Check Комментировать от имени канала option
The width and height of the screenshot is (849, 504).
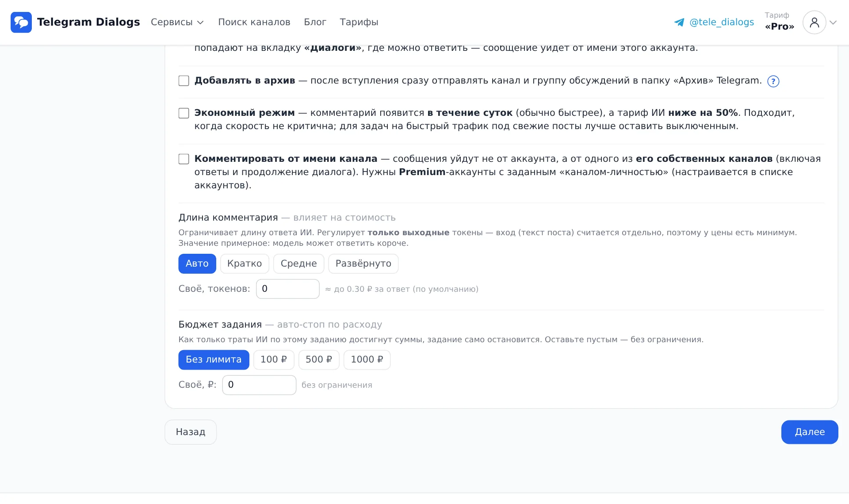[x=184, y=159]
